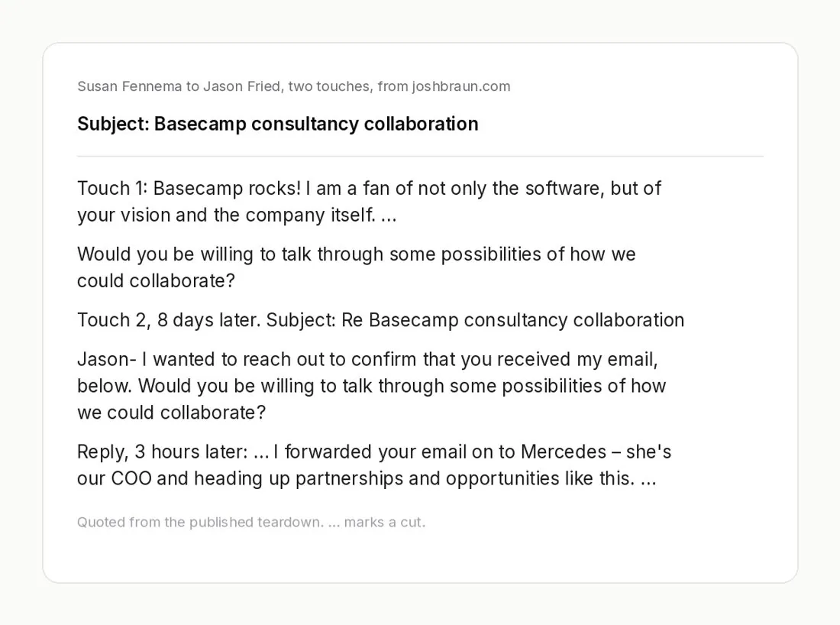Click the 'could collaborate?' line in Touch 1

coord(156,280)
